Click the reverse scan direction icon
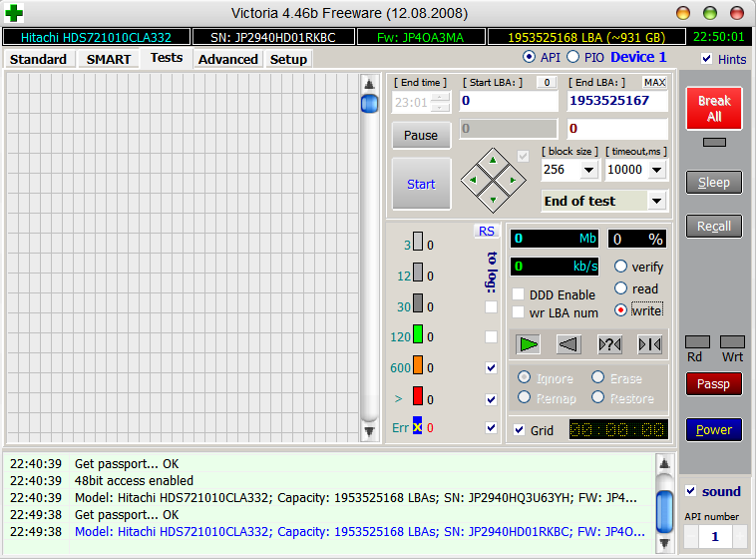Screen dimensions: 756x559 click(x=568, y=344)
